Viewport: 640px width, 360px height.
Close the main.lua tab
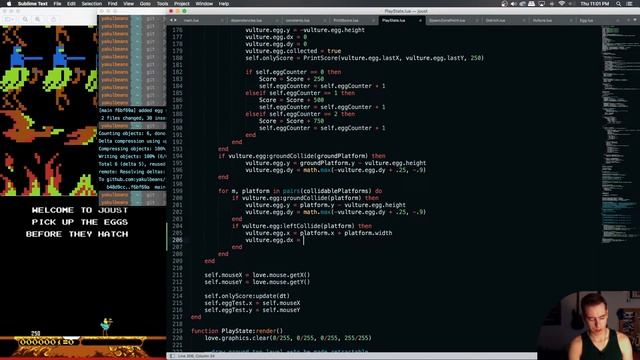click(x=222, y=20)
